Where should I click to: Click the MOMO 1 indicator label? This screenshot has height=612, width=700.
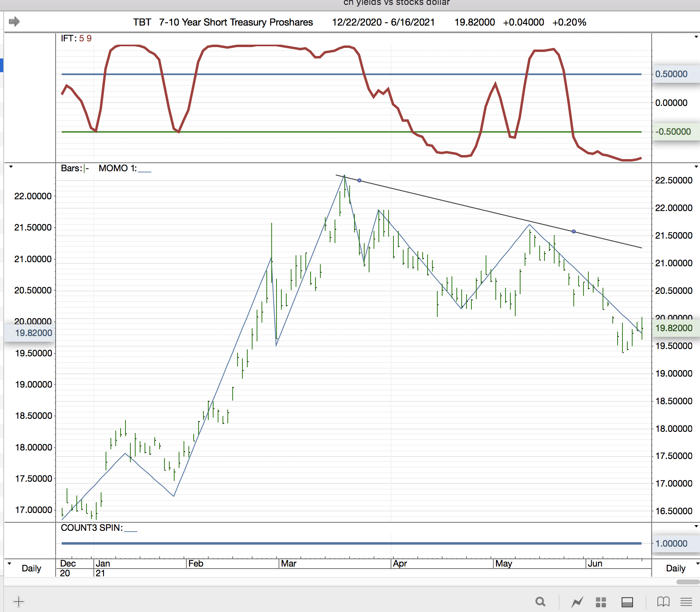pos(125,168)
